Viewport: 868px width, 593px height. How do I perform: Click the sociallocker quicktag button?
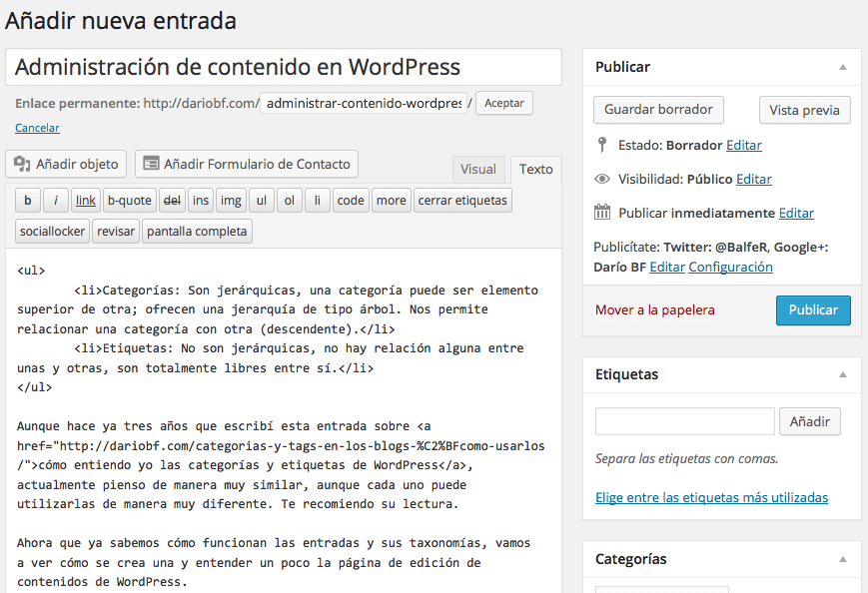pyautogui.click(x=52, y=232)
